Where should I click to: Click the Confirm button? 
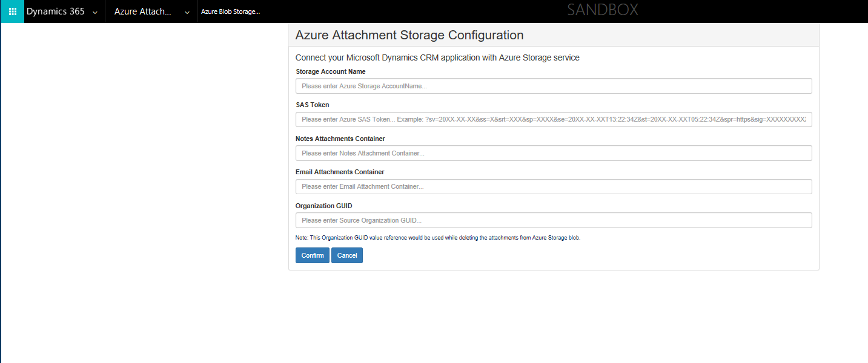(x=312, y=255)
